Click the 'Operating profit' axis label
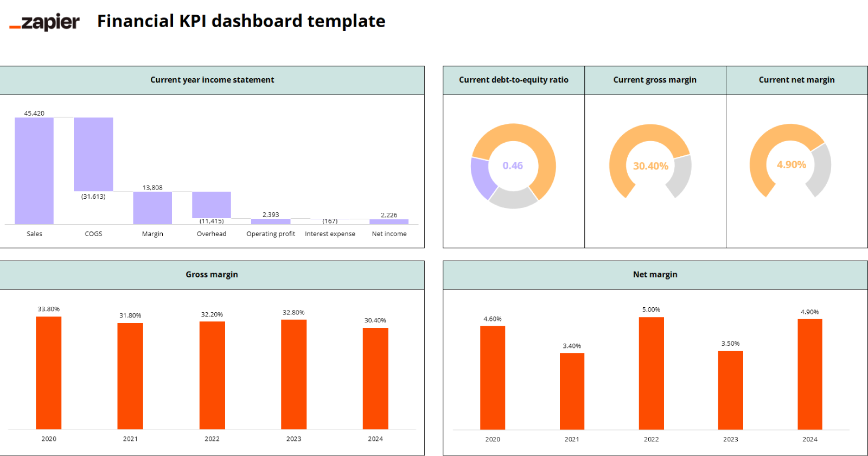Screen dimensions: 868x456 pyautogui.click(x=271, y=234)
